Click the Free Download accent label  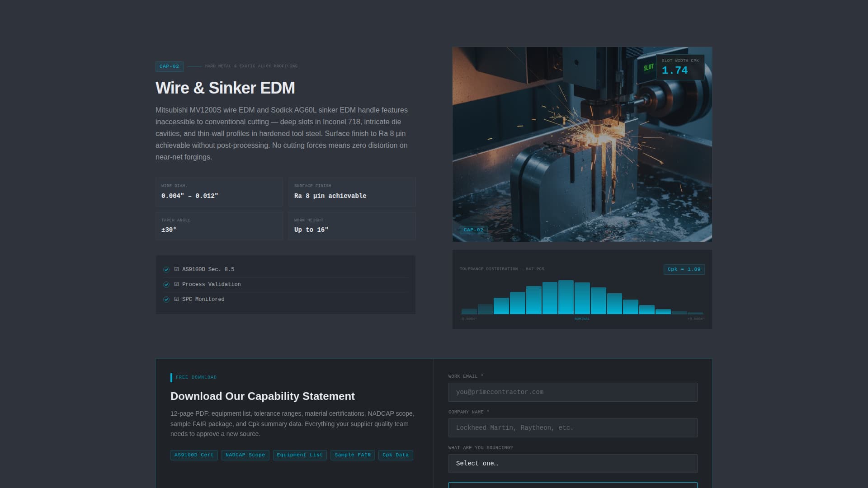196,377
